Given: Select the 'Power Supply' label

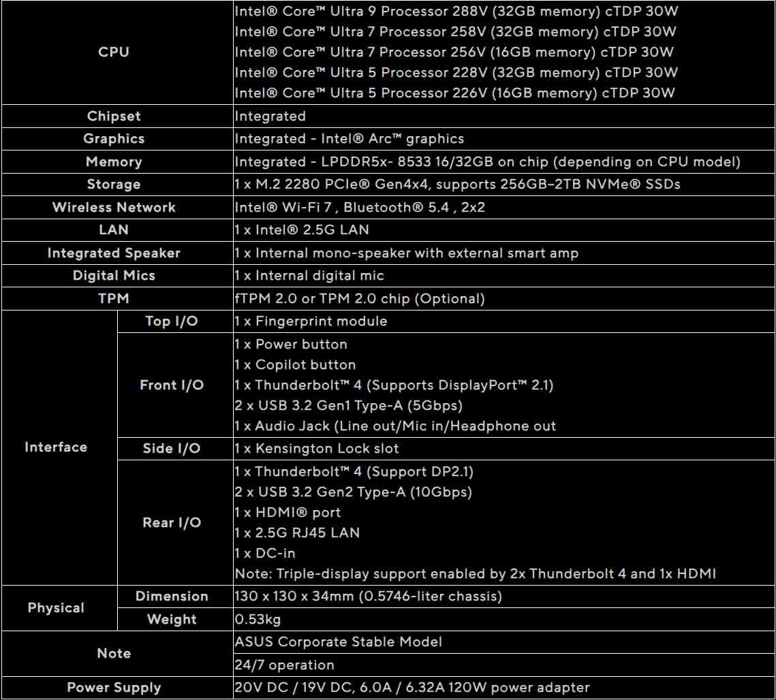Looking at the screenshot, I should 113,688.
